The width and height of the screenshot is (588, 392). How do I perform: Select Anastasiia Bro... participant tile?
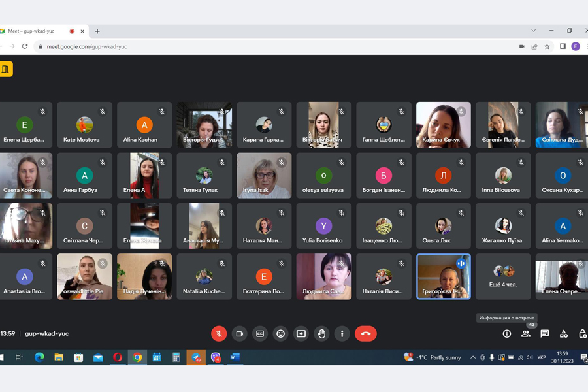(25, 276)
